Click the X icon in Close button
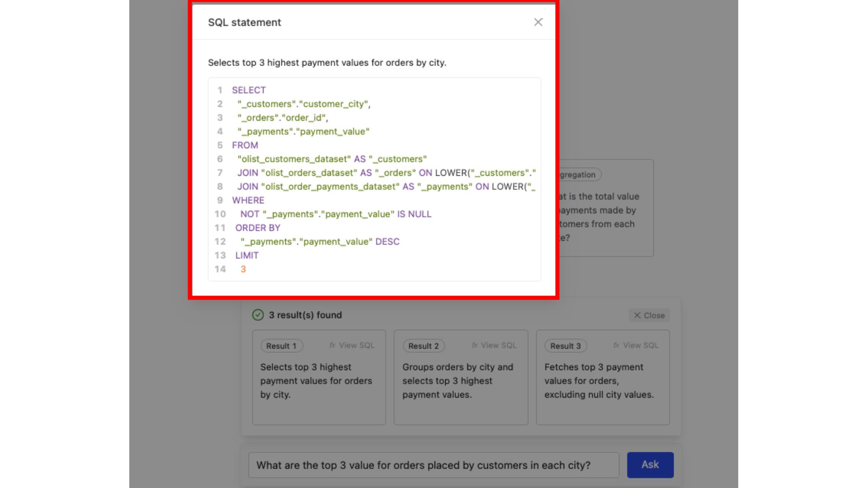 pyautogui.click(x=637, y=315)
